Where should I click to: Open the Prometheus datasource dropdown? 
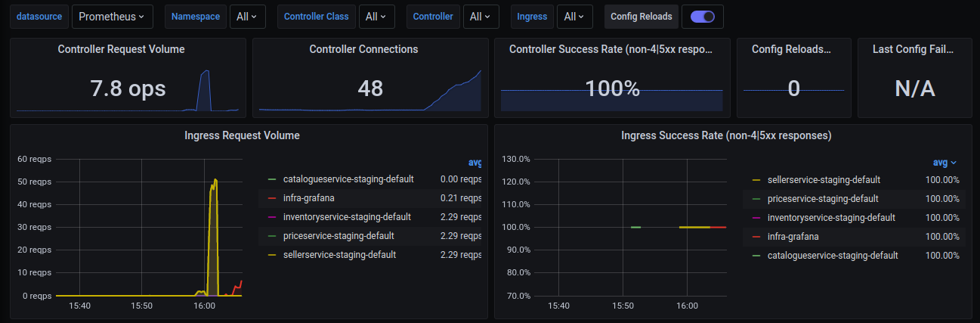point(113,16)
